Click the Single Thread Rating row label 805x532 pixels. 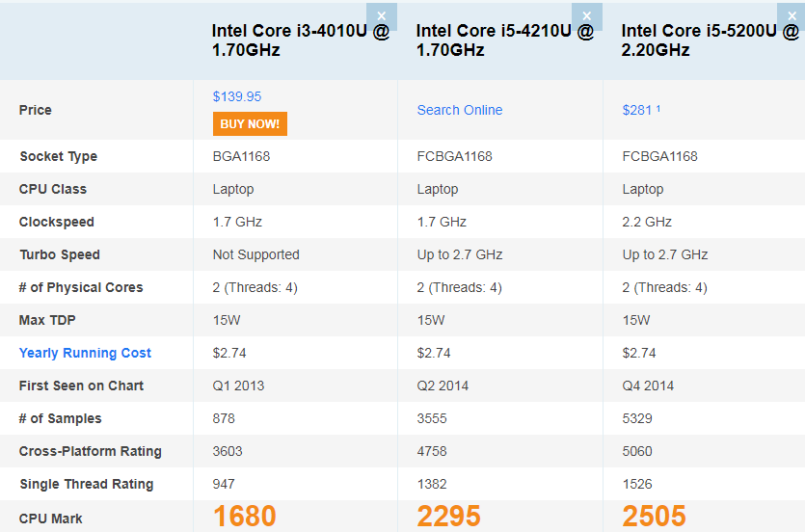pos(86,484)
